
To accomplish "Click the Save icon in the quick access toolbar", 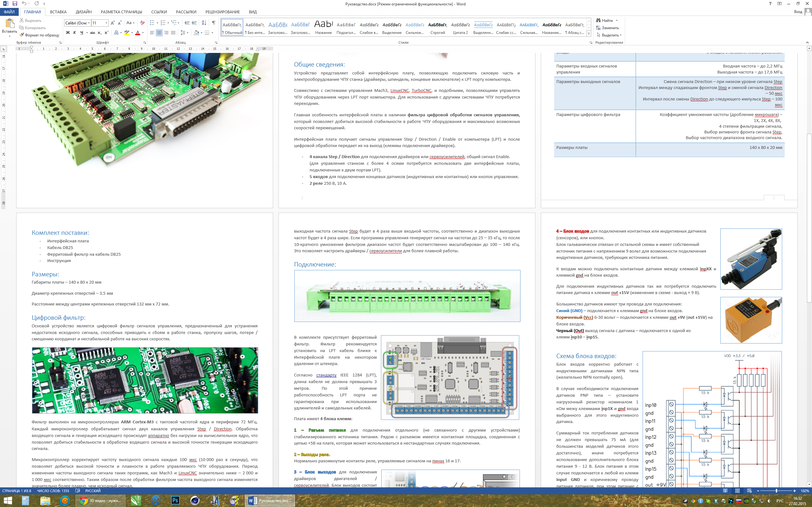I will coord(15,3).
